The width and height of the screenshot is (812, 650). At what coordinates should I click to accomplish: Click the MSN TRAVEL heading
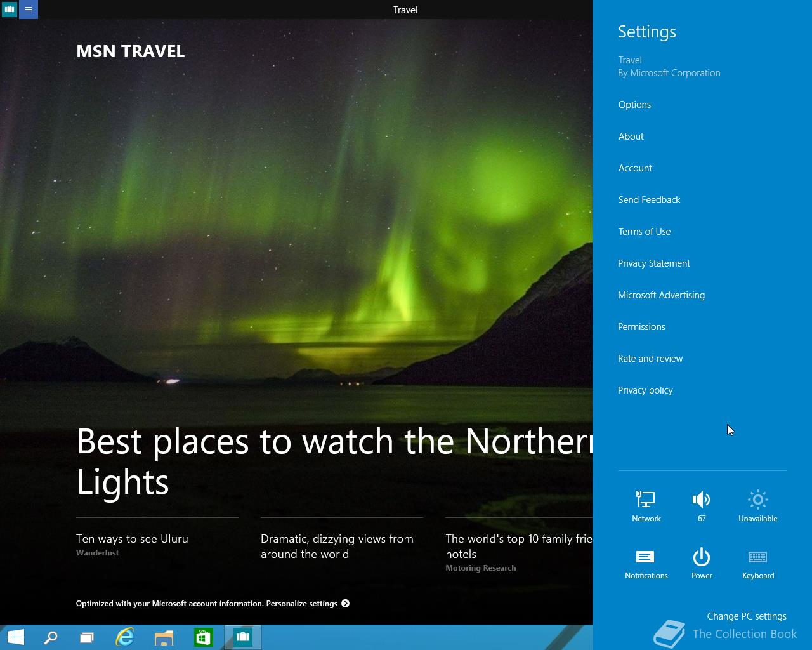[x=131, y=51]
